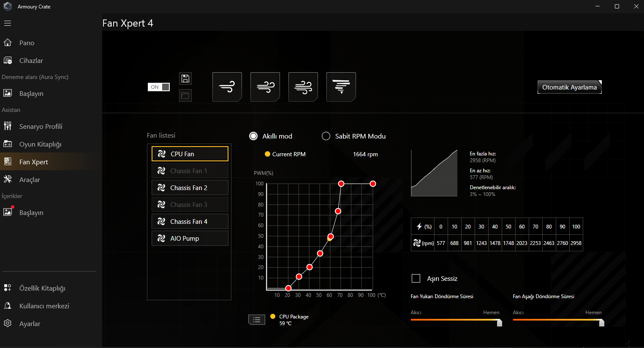
Task: Open the temperature source list icon
Action: 257,320
